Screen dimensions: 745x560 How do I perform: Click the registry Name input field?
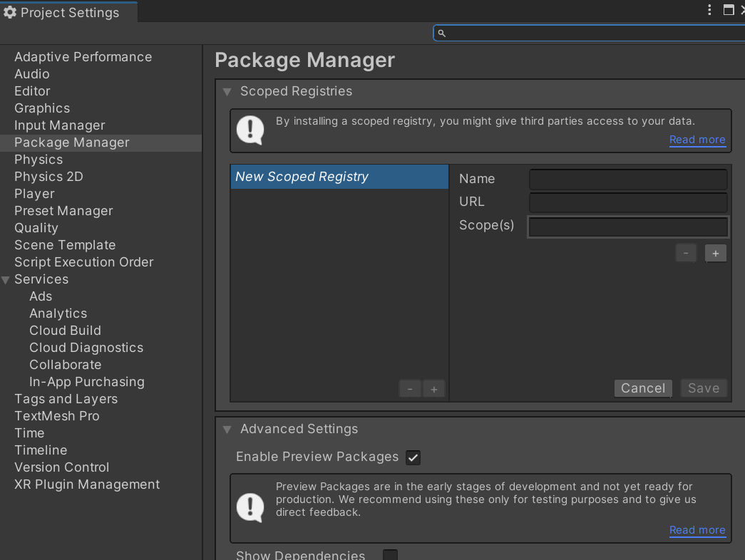tap(628, 180)
